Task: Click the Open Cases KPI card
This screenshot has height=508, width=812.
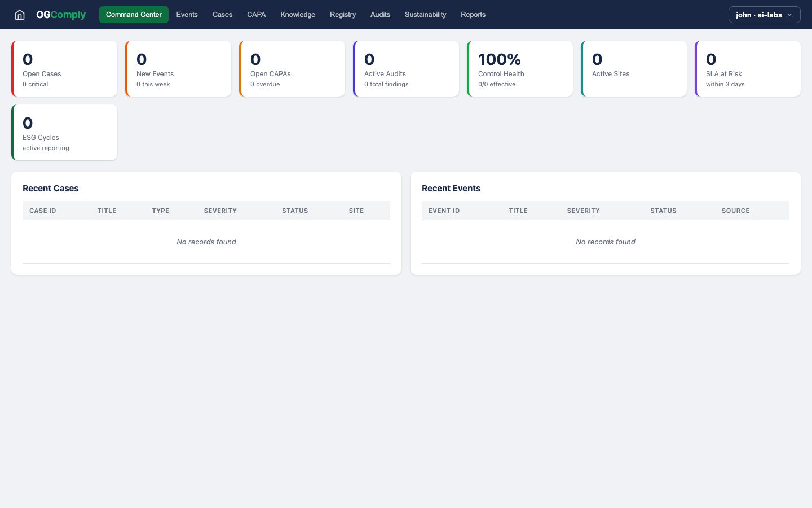Action: 64,68
